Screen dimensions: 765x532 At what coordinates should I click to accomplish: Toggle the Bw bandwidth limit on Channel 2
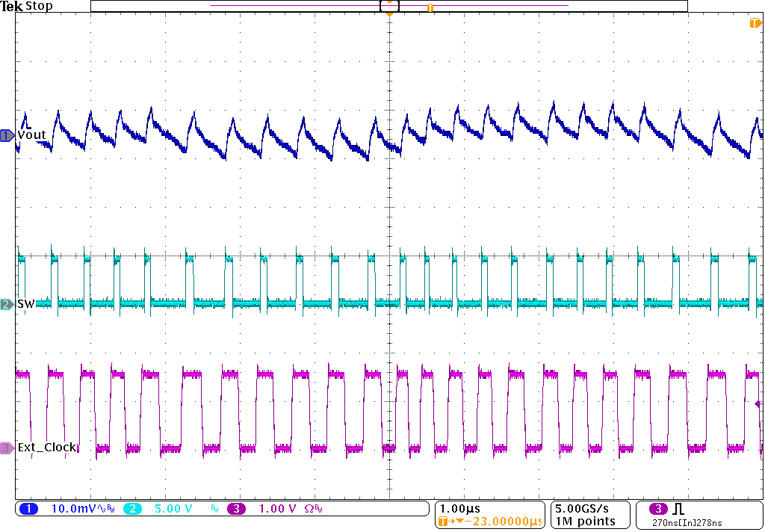pyautogui.click(x=214, y=508)
